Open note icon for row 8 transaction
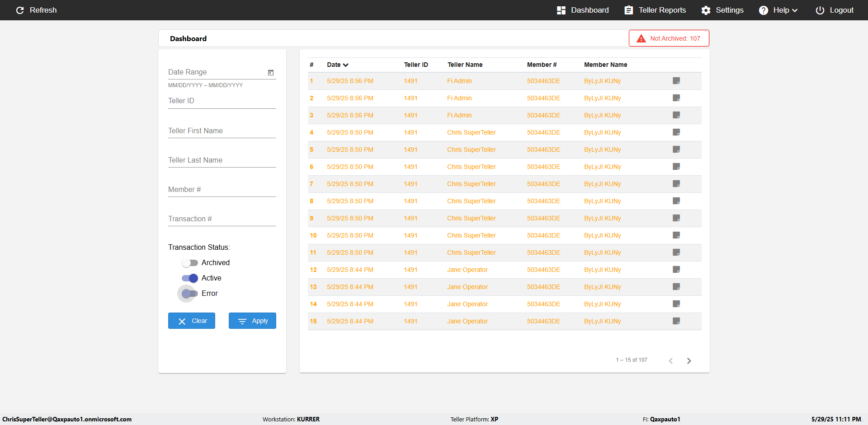Screen dimensions: 868x425 pos(676,201)
